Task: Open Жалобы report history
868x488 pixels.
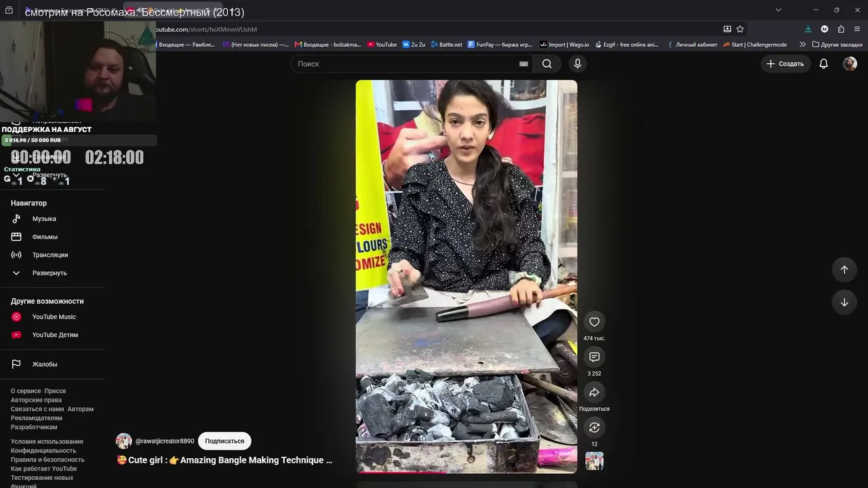Action: click(45, 365)
